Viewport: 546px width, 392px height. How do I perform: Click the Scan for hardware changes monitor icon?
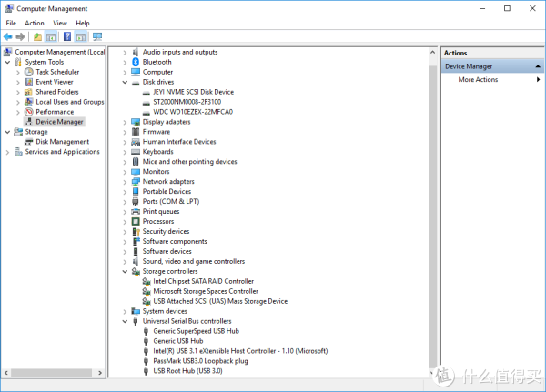pyautogui.click(x=97, y=36)
